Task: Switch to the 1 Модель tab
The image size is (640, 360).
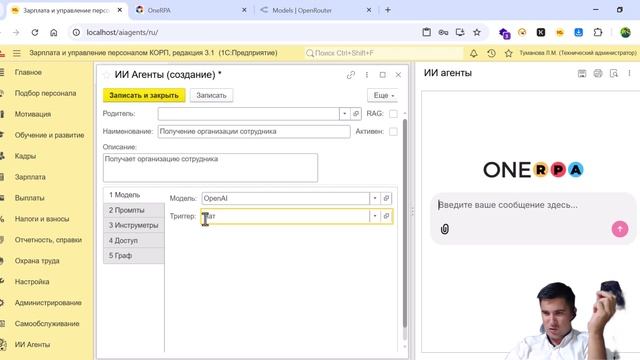Action: tap(134, 195)
